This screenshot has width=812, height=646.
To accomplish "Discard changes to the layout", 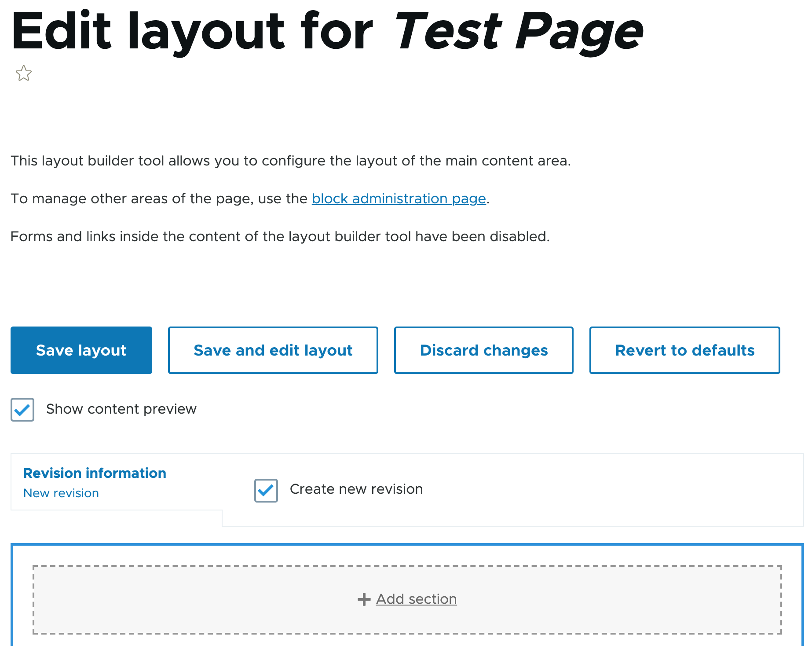I will pyautogui.click(x=483, y=350).
